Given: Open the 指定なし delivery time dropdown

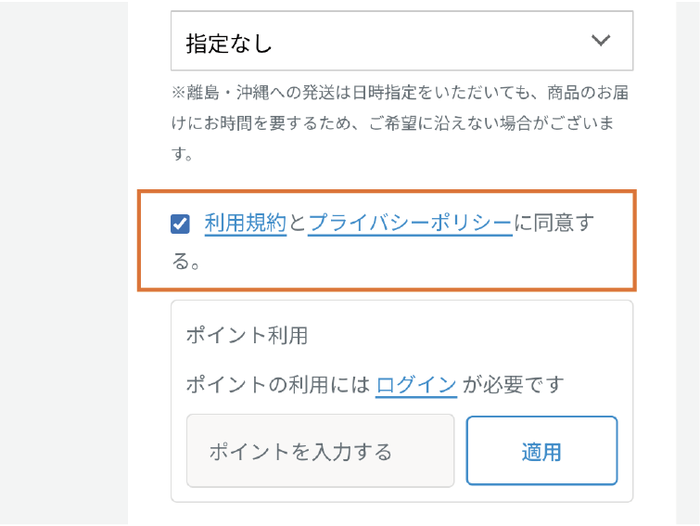Looking at the screenshot, I should click(400, 42).
